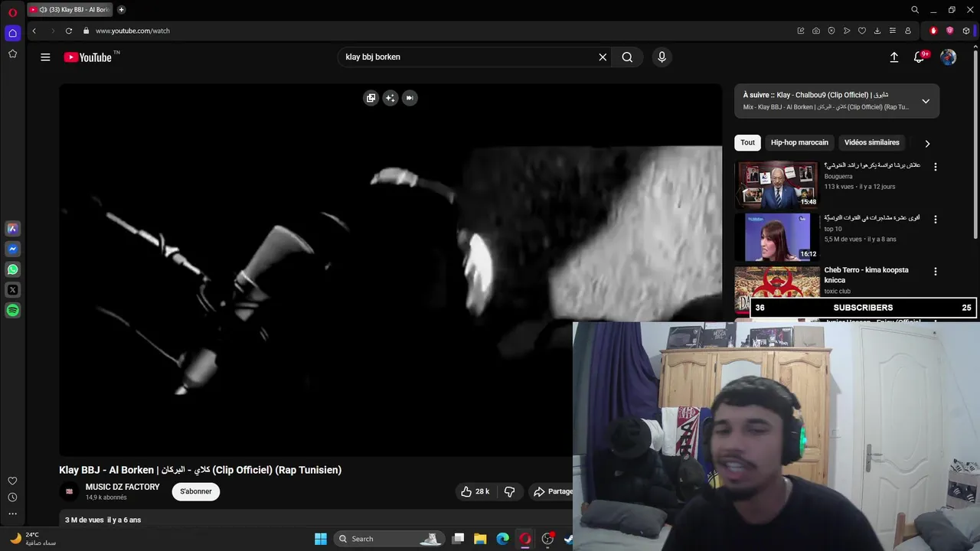Open Opera My Flow send icon

click(x=847, y=31)
